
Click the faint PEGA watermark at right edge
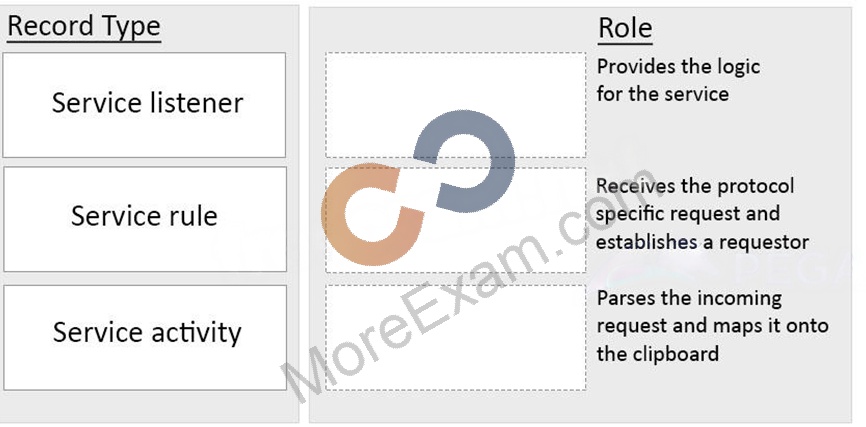[790, 271]
